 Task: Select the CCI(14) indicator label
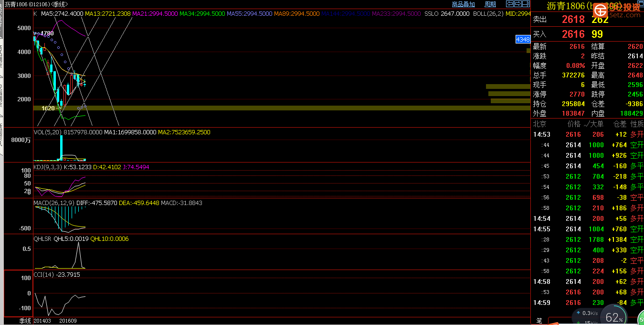[43, 274]
